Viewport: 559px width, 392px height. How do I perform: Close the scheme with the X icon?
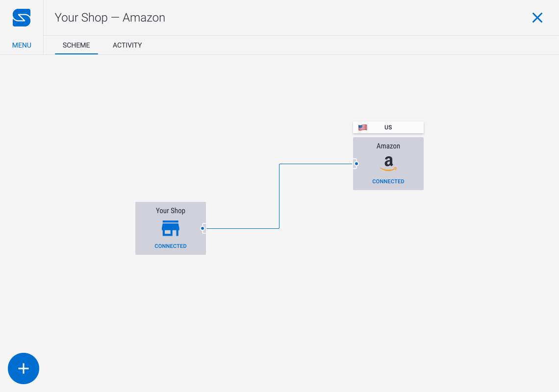(x=537, y=18)
